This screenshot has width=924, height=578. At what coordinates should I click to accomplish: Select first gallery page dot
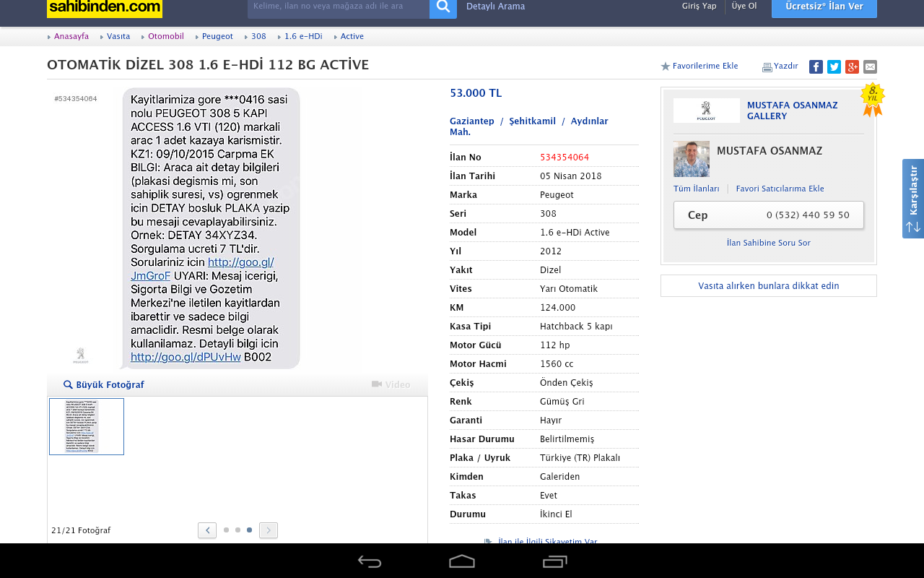[x=226, y=530]
